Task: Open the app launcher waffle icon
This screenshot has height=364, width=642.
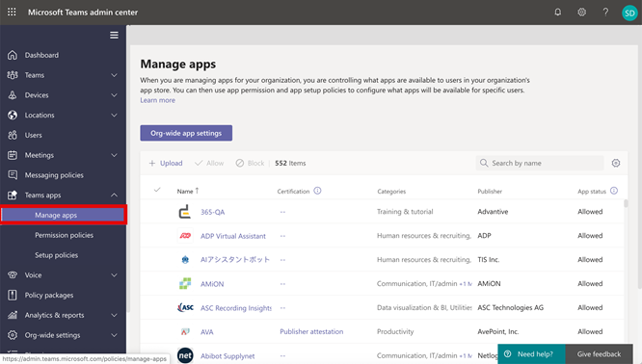Action: click(12, 13)
